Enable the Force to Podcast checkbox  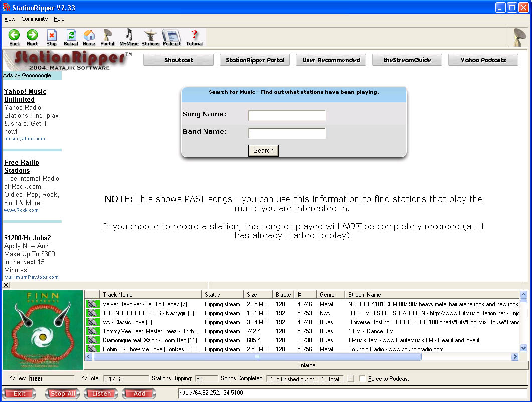coord(362,378)
